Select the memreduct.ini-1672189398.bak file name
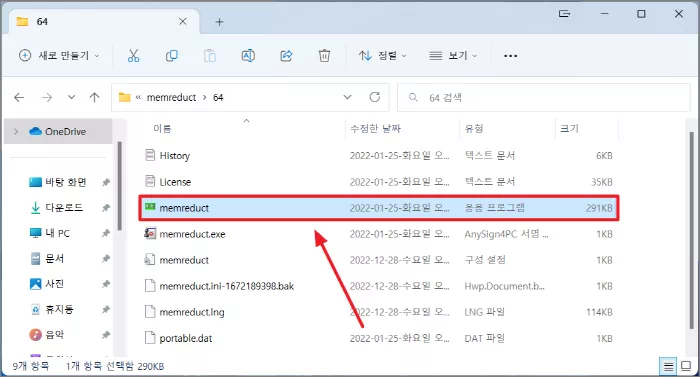Viewport: 700px width, 377px height. (227, 286)
